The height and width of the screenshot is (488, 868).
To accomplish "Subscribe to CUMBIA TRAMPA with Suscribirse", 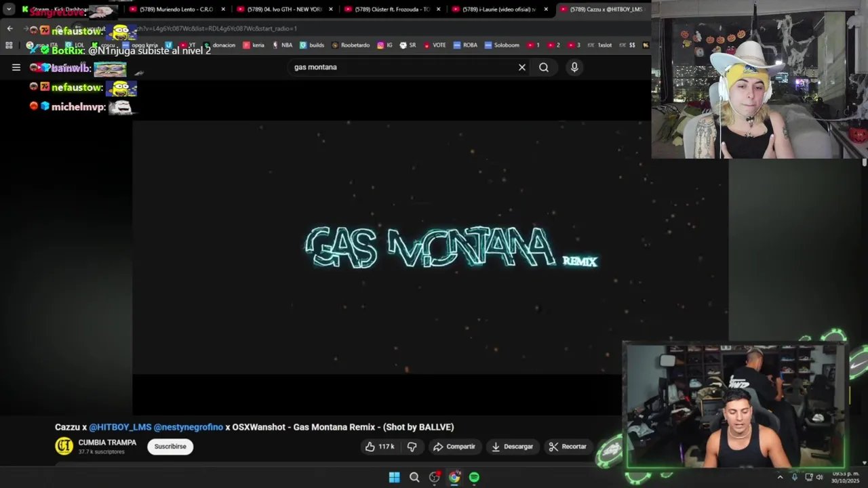I will 170,447.
